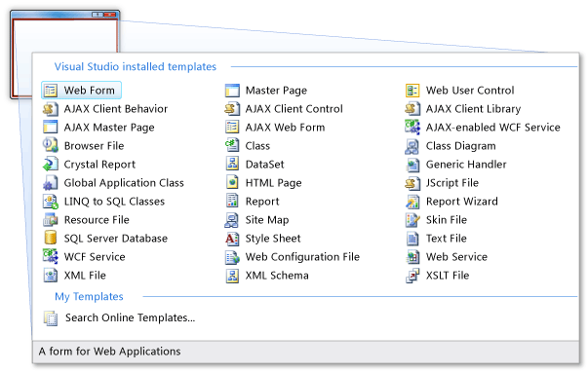Select the AJAX Client Control icon
Viewport: 588px width, 372px height.
coord(232,109)
